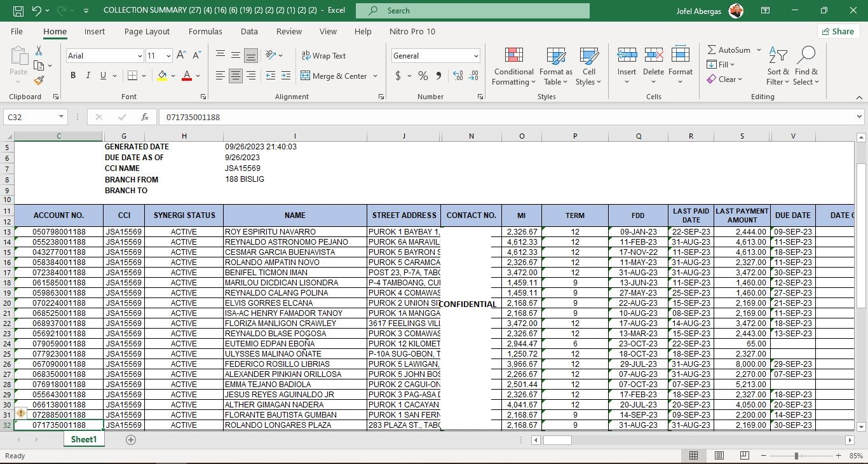Open the Formulas ribbon tab
Viewport: 868px width, 464px height.
tap(205, 31)
